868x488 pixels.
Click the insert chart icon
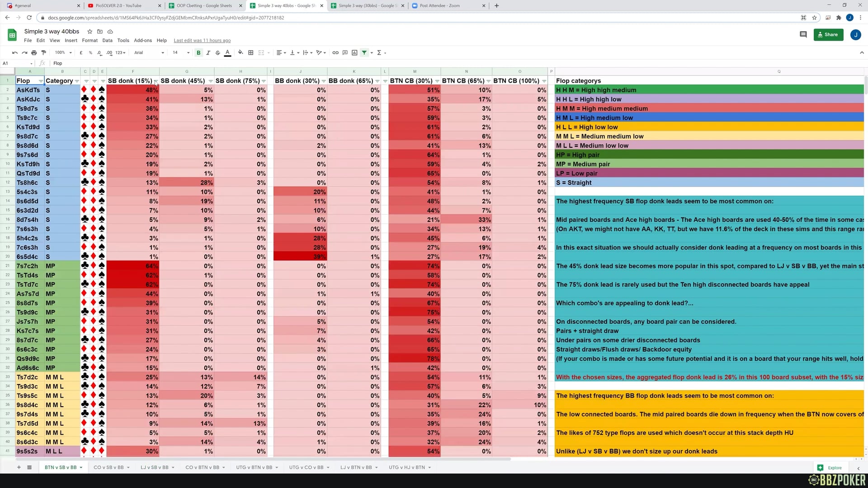354,53
